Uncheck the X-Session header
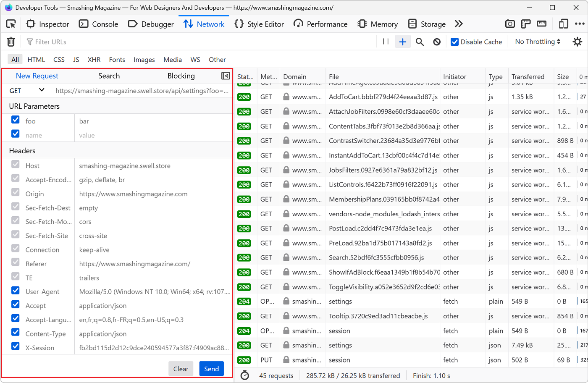 16,346
